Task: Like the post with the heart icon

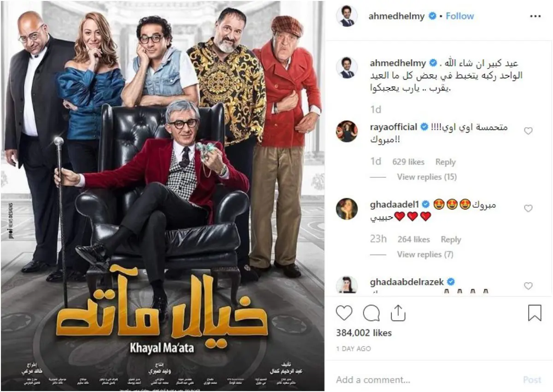Action: [x=344, y=313]
